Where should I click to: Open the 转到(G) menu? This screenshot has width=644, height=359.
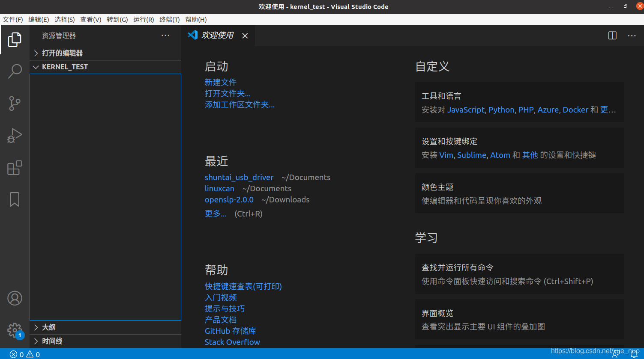point(117,20)
